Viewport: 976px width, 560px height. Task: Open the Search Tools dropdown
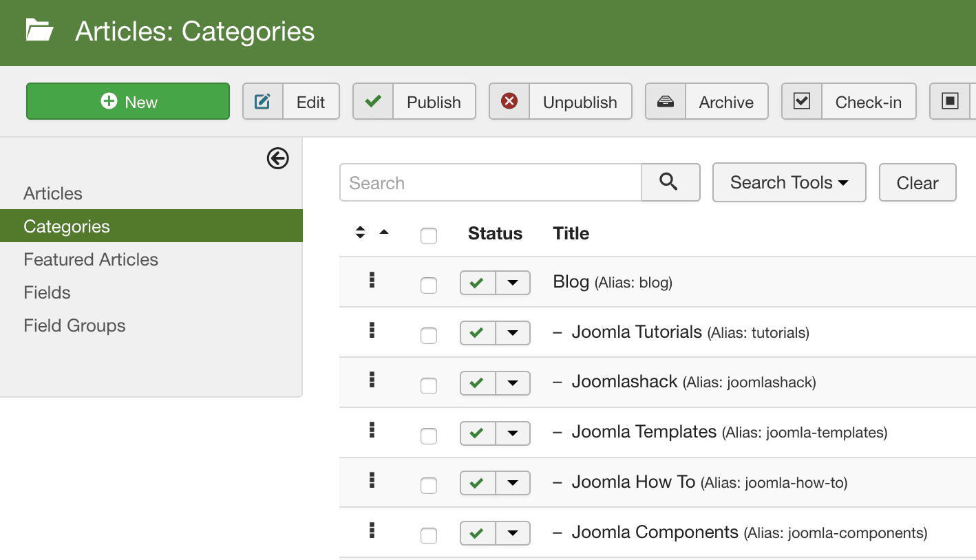coord(789,182)
